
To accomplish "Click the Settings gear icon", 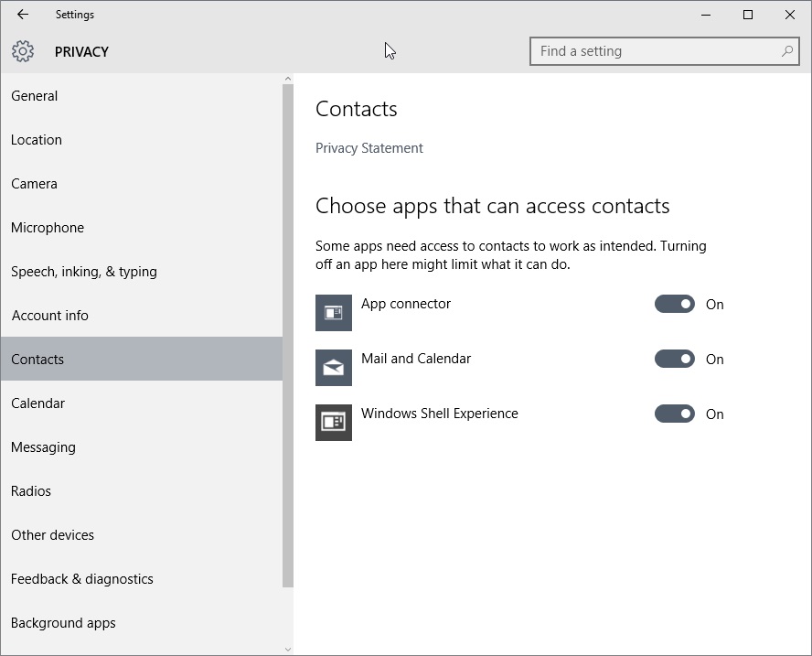I will point(23,51).
